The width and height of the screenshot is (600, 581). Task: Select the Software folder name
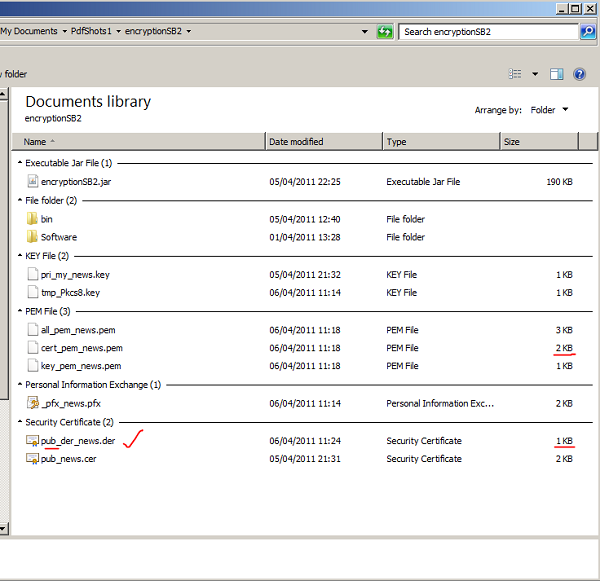pos(59,237)
